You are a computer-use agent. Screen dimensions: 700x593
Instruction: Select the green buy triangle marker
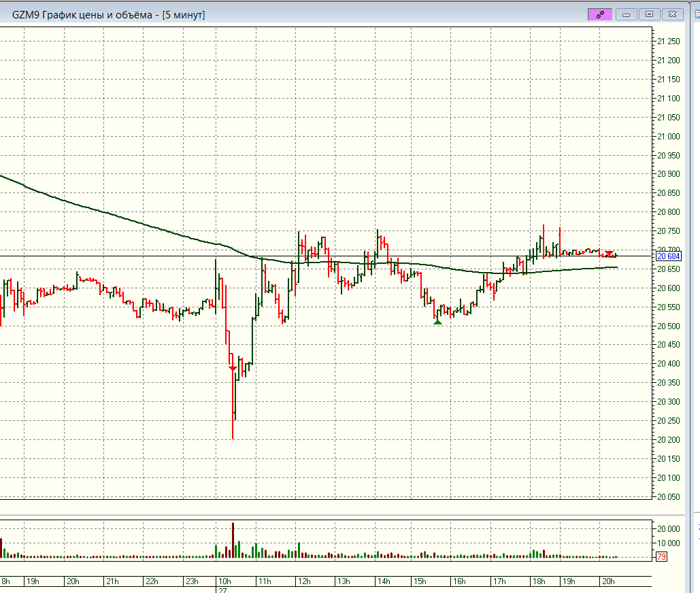(x=438, y=322)
